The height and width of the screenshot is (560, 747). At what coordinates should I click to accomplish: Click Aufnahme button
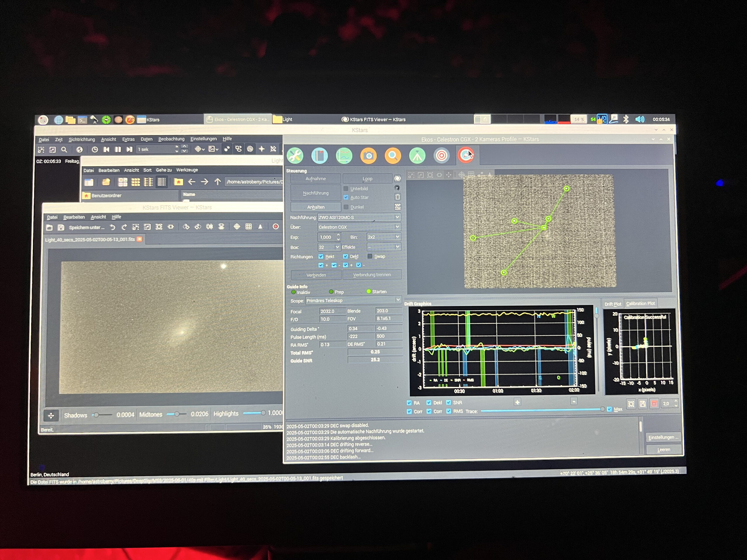tap(316, 178)
